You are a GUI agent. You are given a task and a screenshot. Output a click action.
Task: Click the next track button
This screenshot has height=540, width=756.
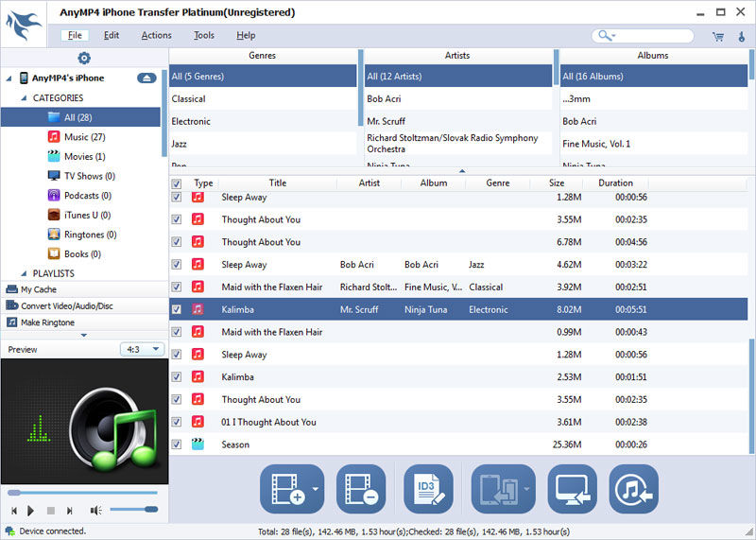pyautogui.click(x=69, y=510)
